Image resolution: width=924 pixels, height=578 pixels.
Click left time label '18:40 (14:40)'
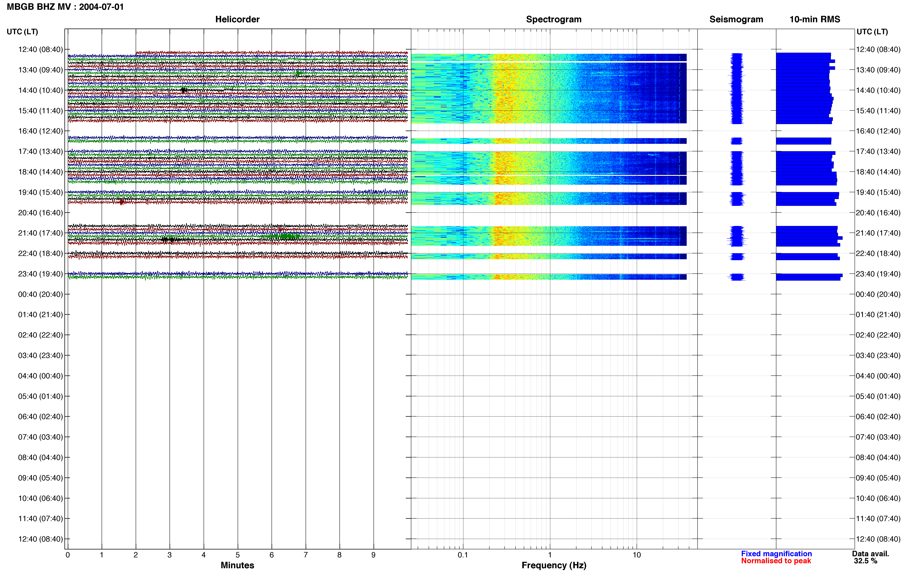[x=41, y=172]
